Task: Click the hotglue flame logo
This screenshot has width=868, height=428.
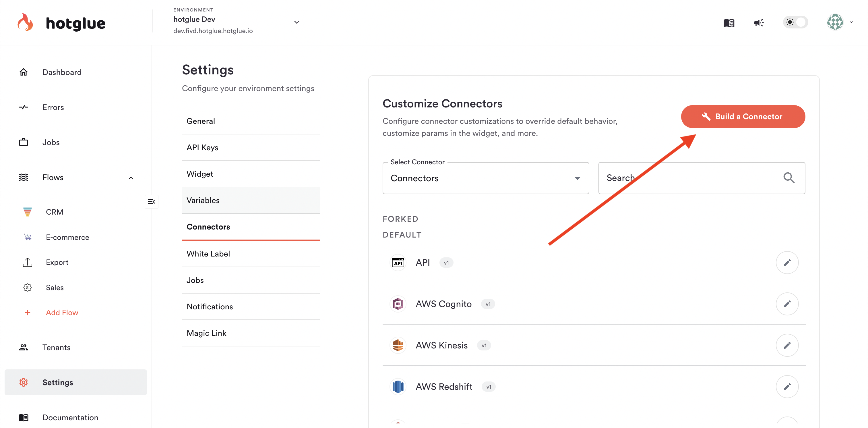Action: click(x=25, y=22)
